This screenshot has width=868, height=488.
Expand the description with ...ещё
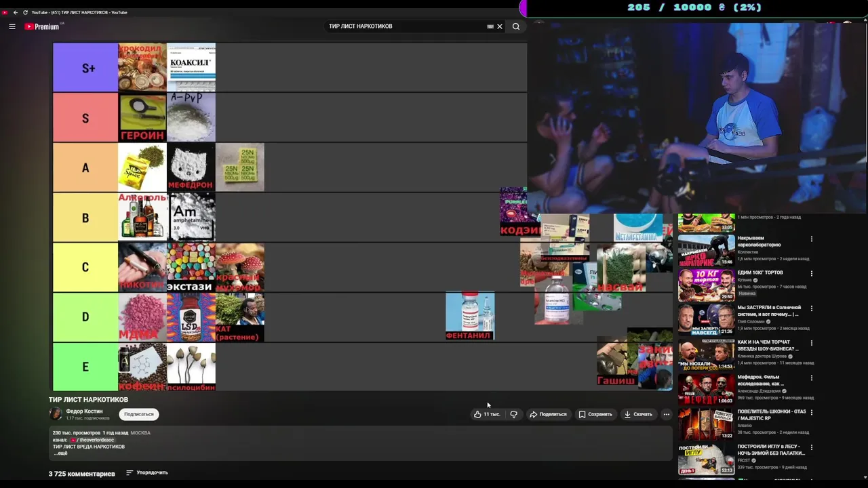pos(61,453)
